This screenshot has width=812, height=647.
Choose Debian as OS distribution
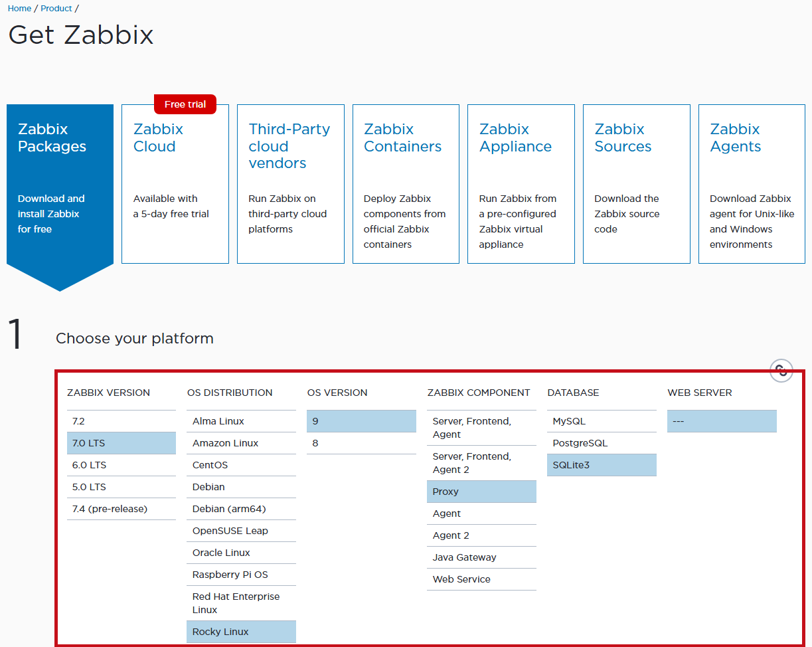click(x=242, y=487)
